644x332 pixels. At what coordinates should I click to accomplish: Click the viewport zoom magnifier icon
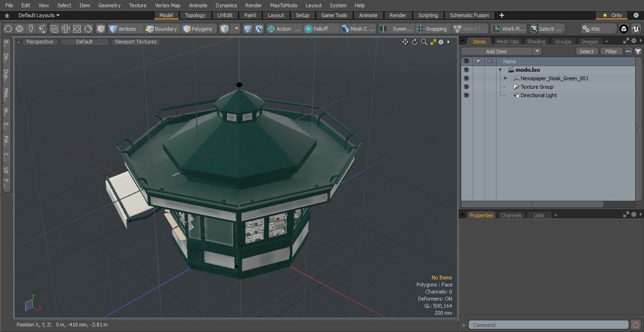pos(424,42)
